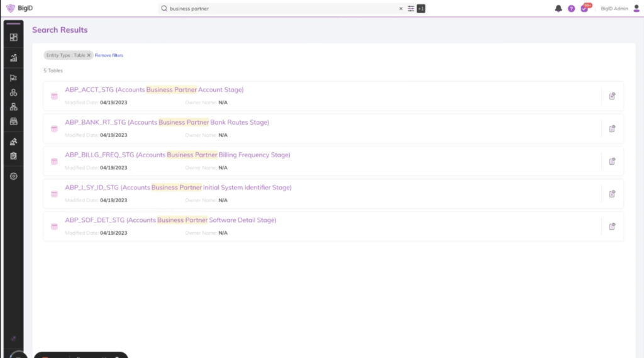The height and width of the screenshot is (358, 644).
Task: Click the +1 active filters badge
Action: point(421,9)
